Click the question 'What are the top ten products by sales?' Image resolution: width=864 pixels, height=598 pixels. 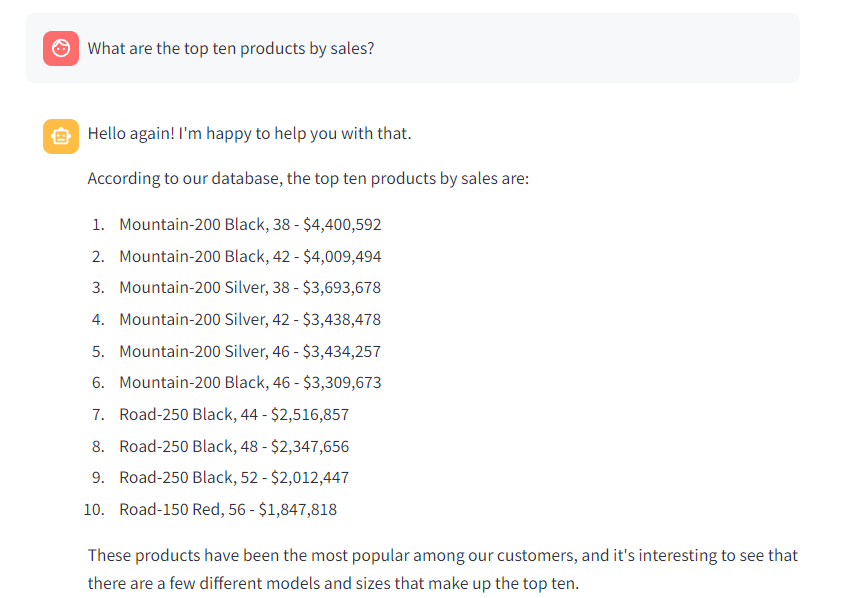point(231,49)
